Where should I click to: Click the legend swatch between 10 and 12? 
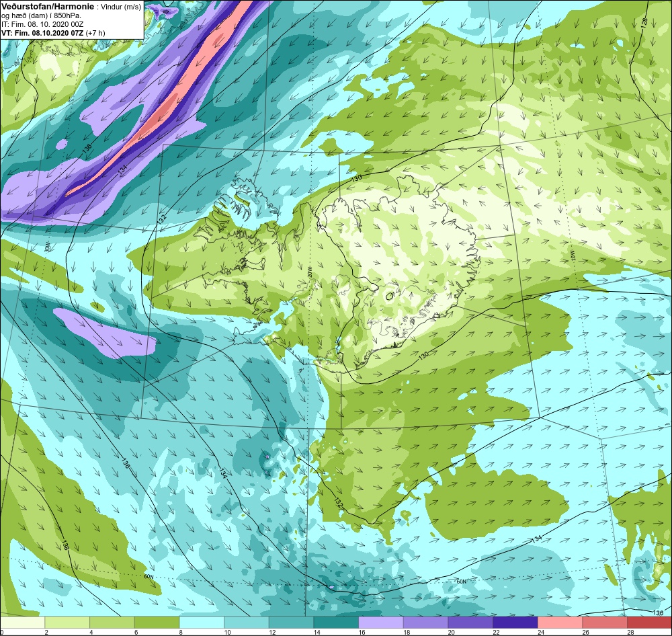[247, 623]
